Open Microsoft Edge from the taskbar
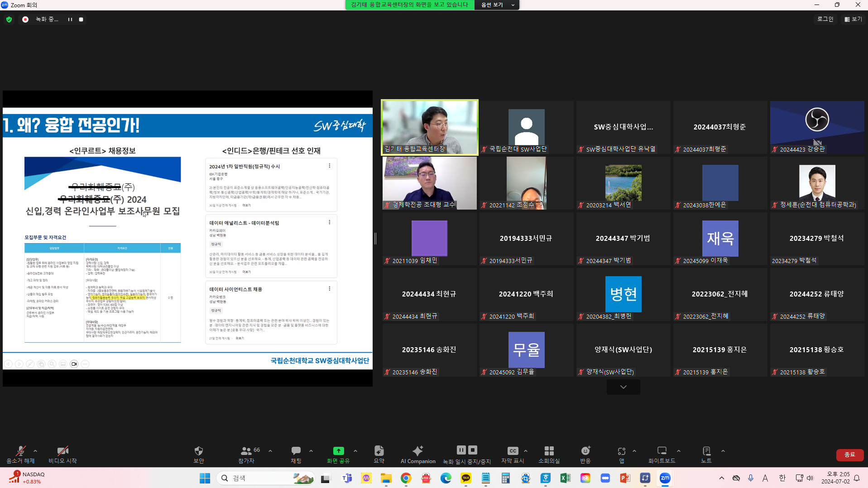The width and height of the screenshot is (868, 488). pos(446,478)
